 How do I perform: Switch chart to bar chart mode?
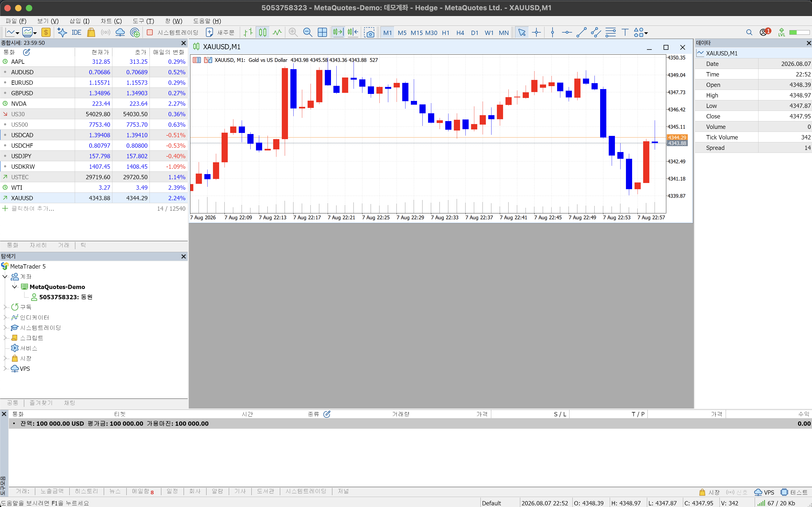(248, 33)
